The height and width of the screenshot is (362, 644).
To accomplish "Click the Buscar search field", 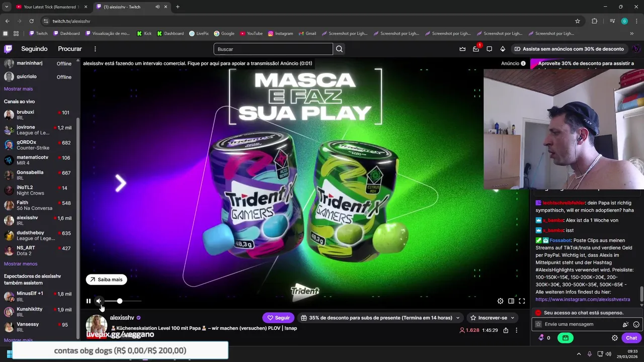I will 273,49.
